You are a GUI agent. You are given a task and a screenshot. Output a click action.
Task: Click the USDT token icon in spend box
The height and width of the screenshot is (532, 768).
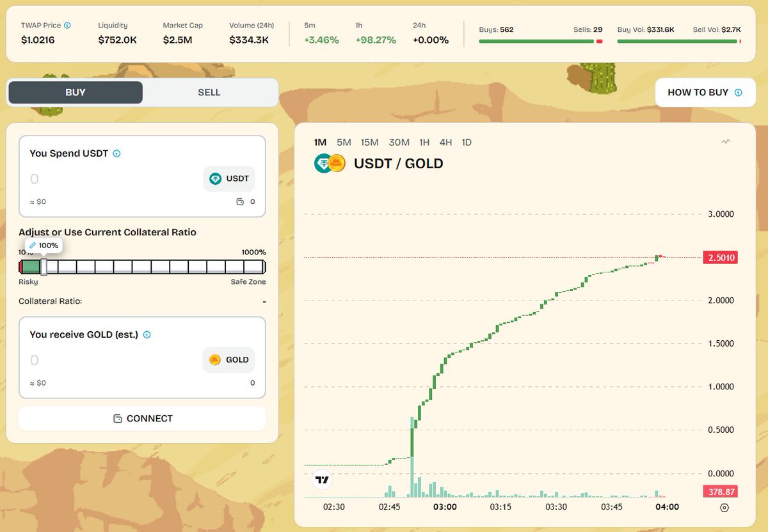point(216,179)
